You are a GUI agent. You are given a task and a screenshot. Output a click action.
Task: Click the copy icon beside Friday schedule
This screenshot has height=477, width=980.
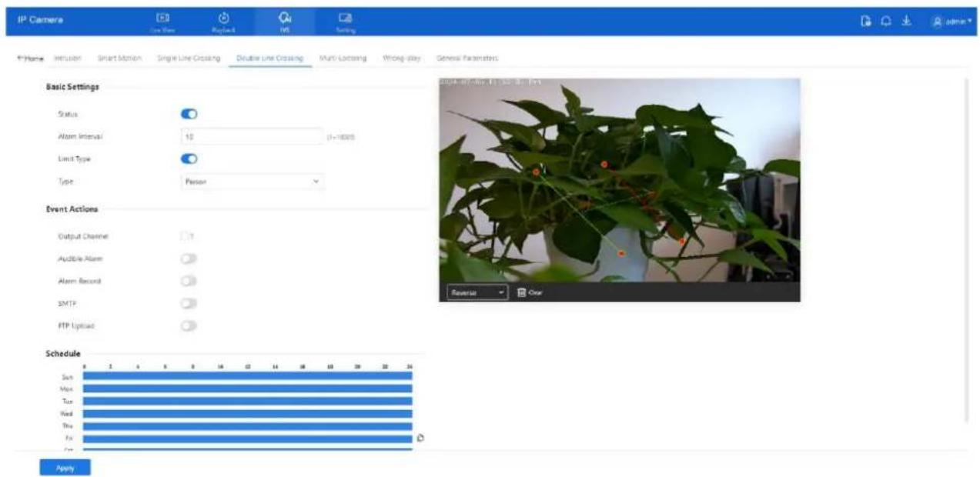pos(420,439)
